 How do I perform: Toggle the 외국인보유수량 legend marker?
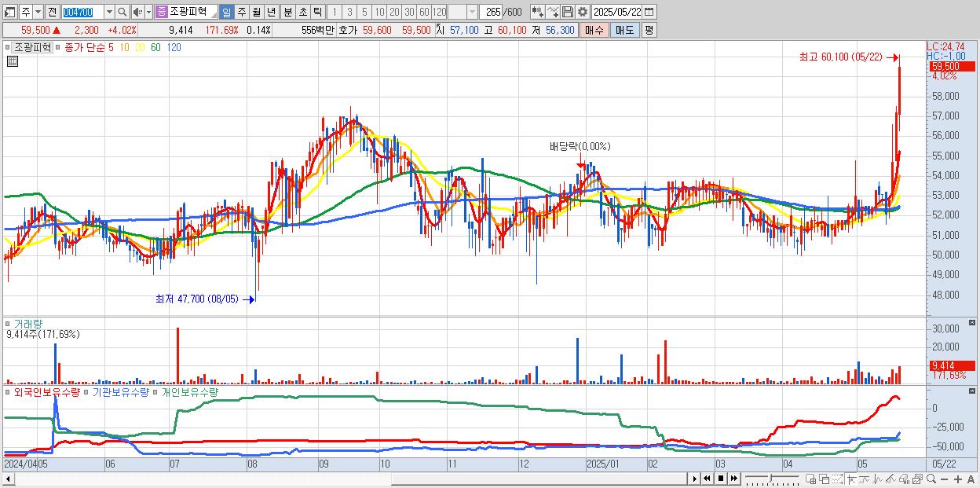[9, 391]
